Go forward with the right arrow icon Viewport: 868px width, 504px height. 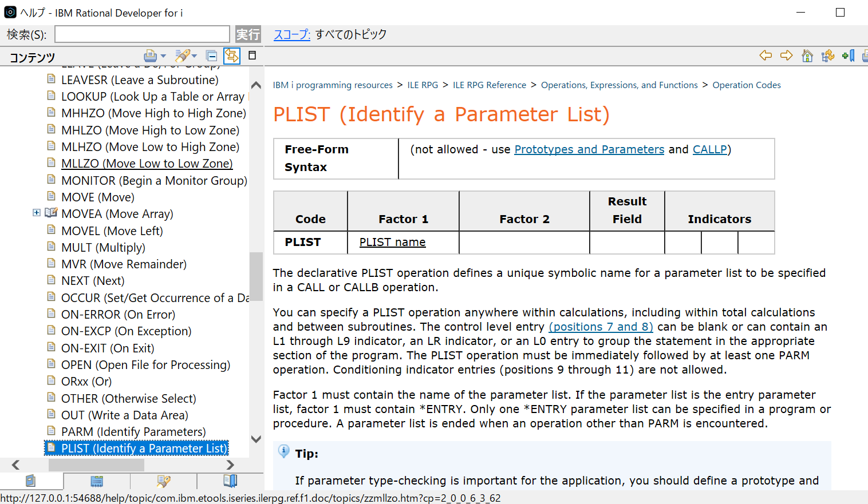(787, 55)
